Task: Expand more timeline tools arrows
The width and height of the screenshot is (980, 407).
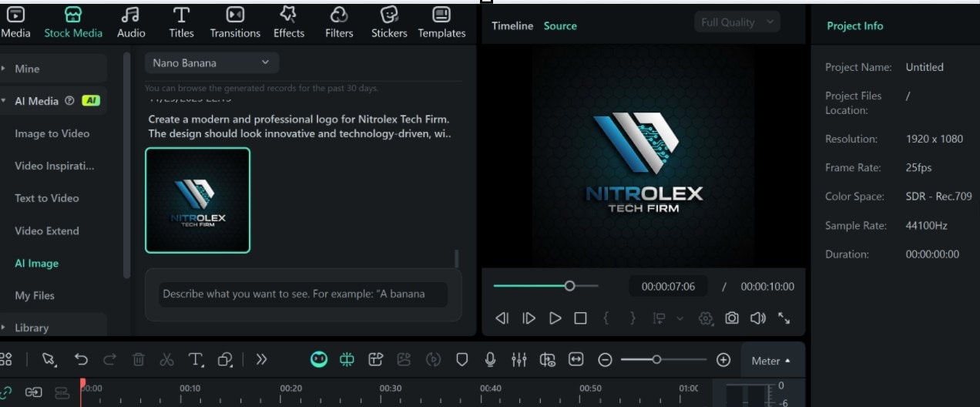Action: click(261, 359)
